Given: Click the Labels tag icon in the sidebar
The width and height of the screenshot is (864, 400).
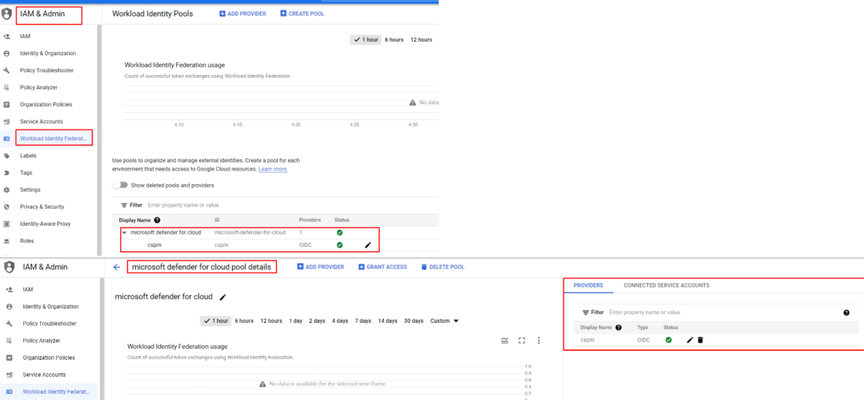Looking at the screenshot, I should [x=7, y=156].
